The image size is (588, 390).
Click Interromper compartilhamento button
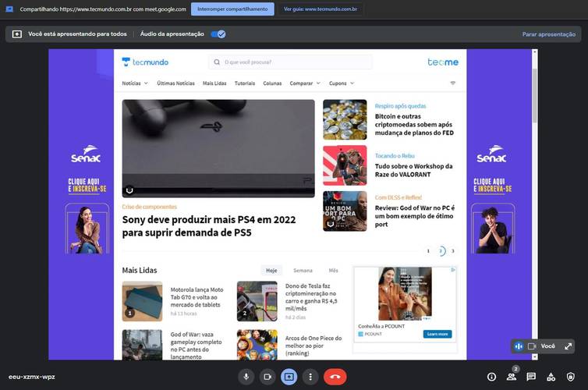(232, 9)
